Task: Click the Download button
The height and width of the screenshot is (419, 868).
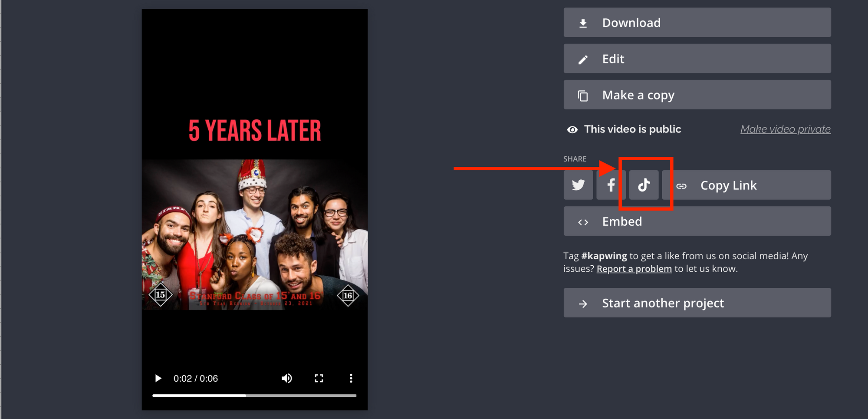Action: 697,23
